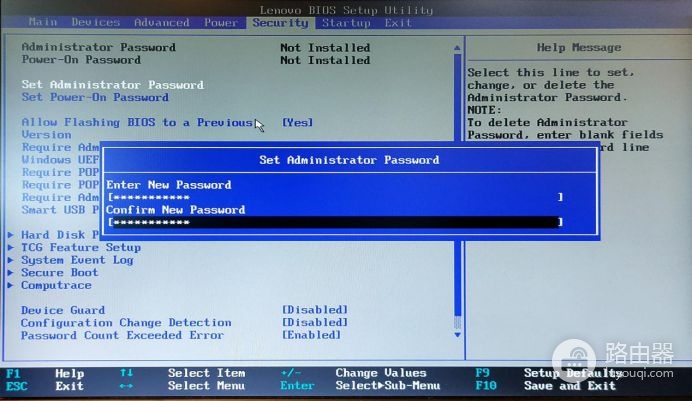Click the Hard Disk submenu arrow icon
Viewport: 692px width, 401px height.
click(x=11, y=235)
